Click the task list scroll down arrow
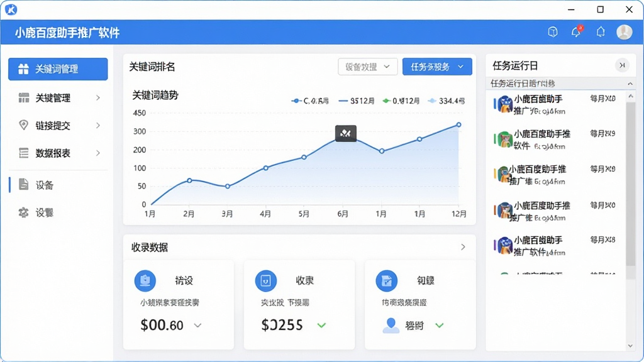The image size is (644, 362). pos(630,346)
